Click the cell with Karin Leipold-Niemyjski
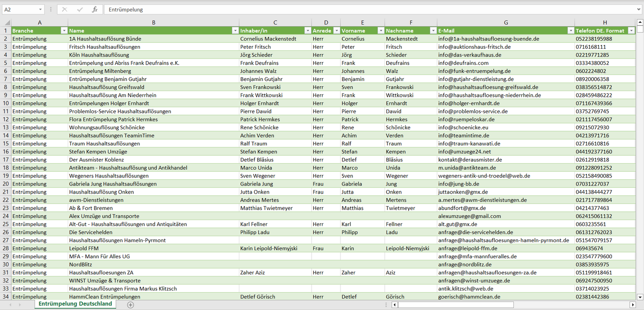Image resolution: width=644 pixels, height=310 pixels. click(269, 248)
